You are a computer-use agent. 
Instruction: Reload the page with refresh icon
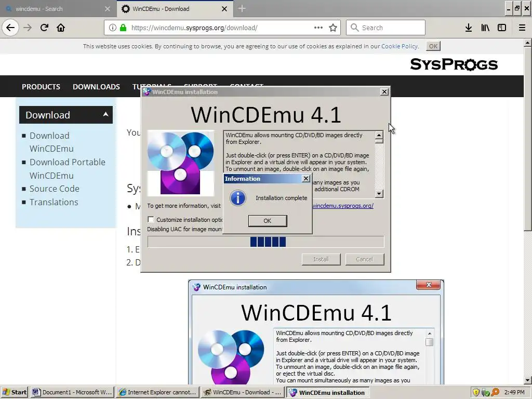(44, 28)
